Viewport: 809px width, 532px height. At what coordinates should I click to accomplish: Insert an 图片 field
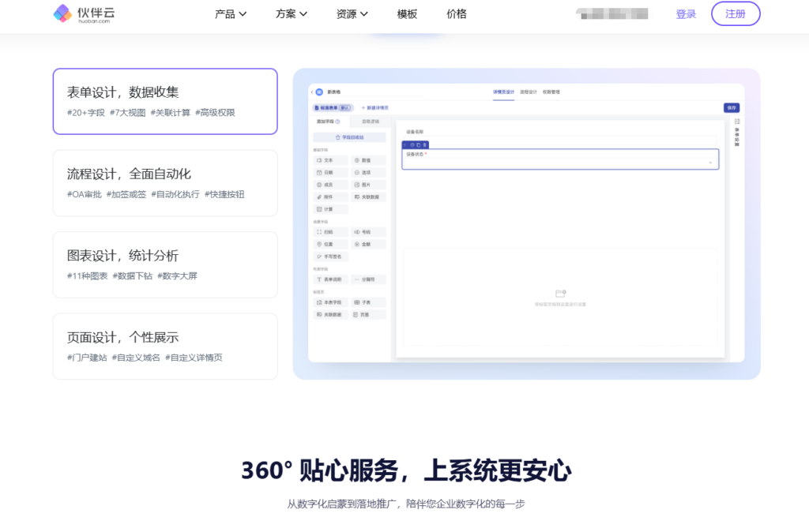pyautogui.click(x=365, y=185)
